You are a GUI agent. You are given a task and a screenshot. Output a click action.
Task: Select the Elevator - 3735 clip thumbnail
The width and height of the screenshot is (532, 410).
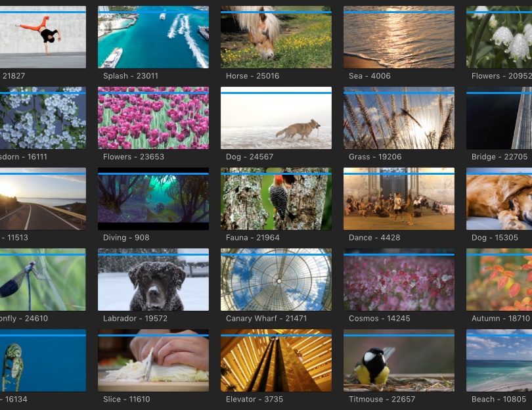(276, 361)
